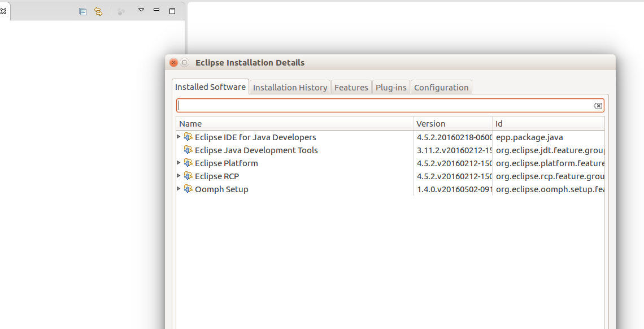Select the Eclipse Java Development Tools entry

tap(256, 150)
